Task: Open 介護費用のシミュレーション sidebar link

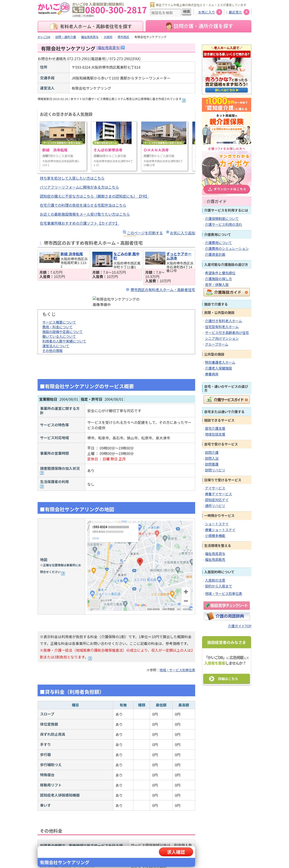Action: tap(227, 249)
